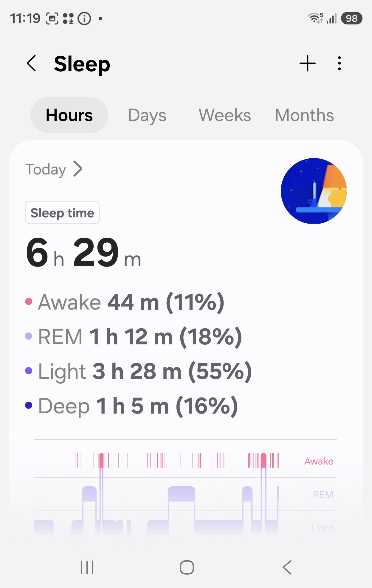
Task: Tap the home navigation button
Action: 187,567
